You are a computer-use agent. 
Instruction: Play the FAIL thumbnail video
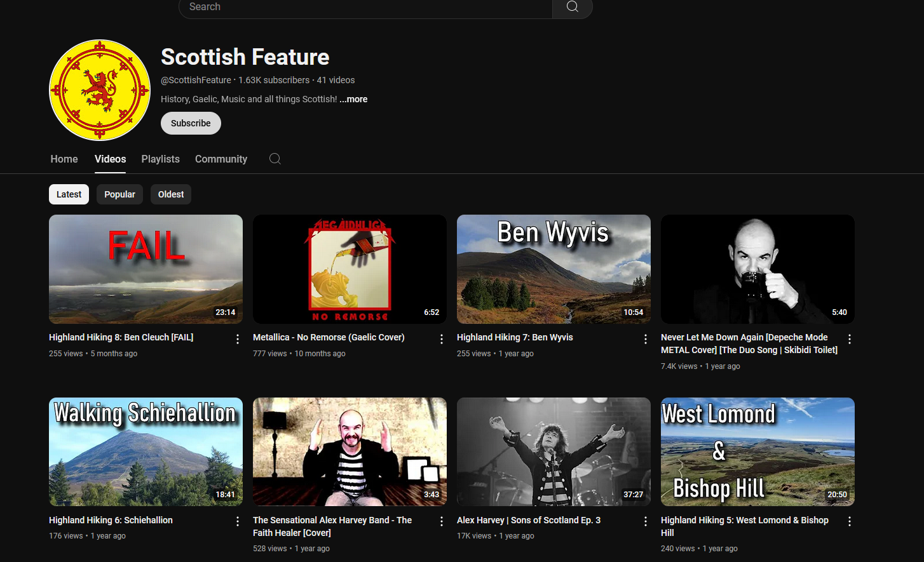pyautogui.click(x=146, y=269)
